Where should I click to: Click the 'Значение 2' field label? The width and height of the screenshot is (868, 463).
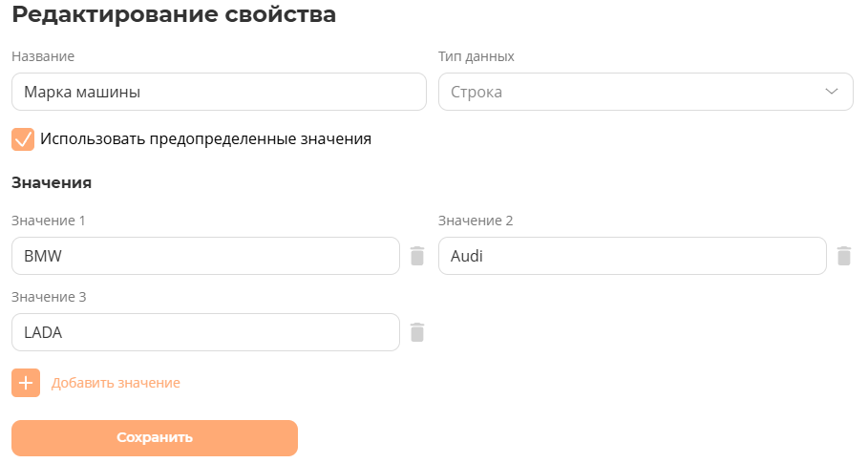476,221
